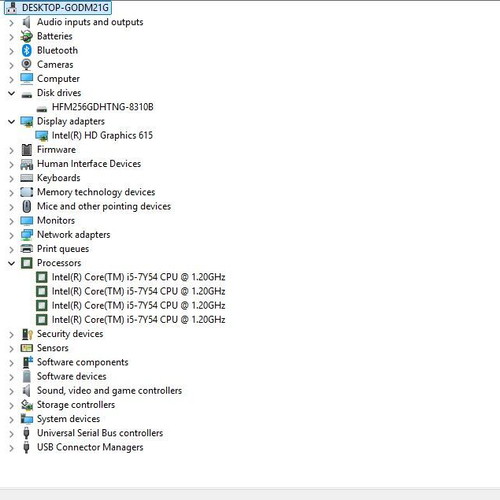The height and width of the screenshot is (500, 500).
Task: Collapse the Processors node
Action: coord(11,263)
